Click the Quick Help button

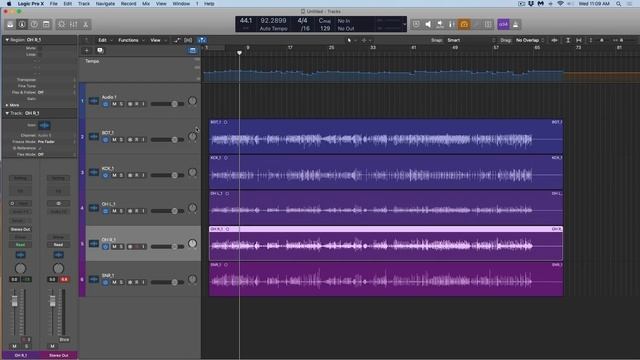(34, 24)
